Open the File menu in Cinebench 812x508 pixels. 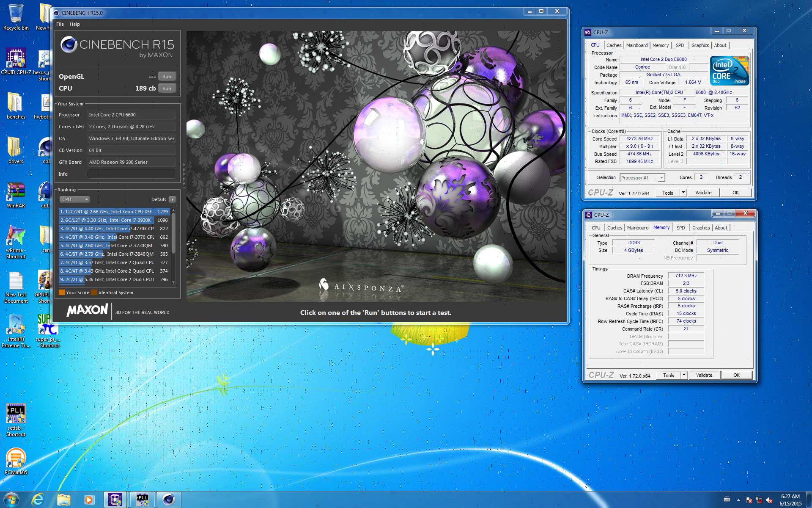pos(60,24)
